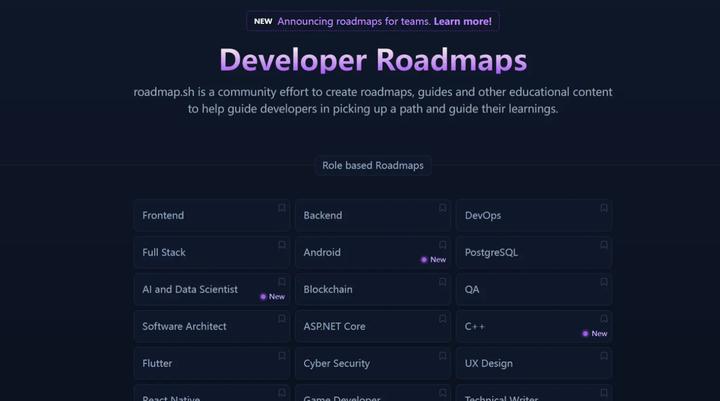Toggle bookmark on Full Stack card

pyautogui.click(x=282, y=245)
